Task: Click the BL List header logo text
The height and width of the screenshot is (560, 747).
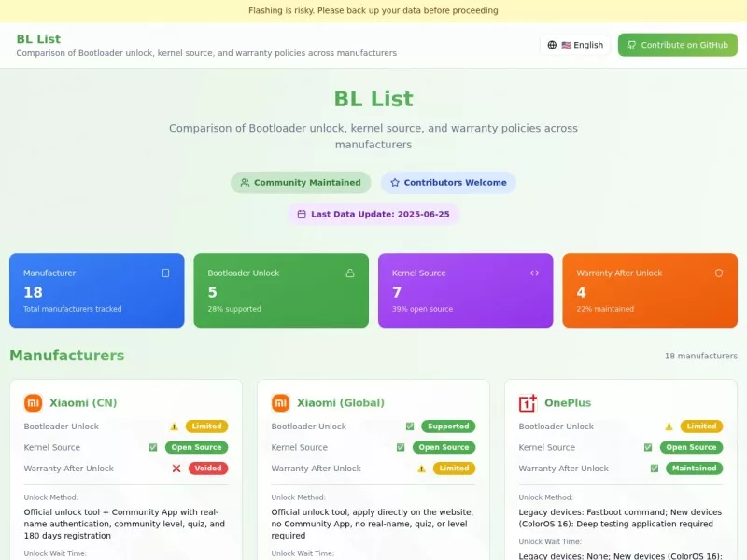Action: coord(38,39)
